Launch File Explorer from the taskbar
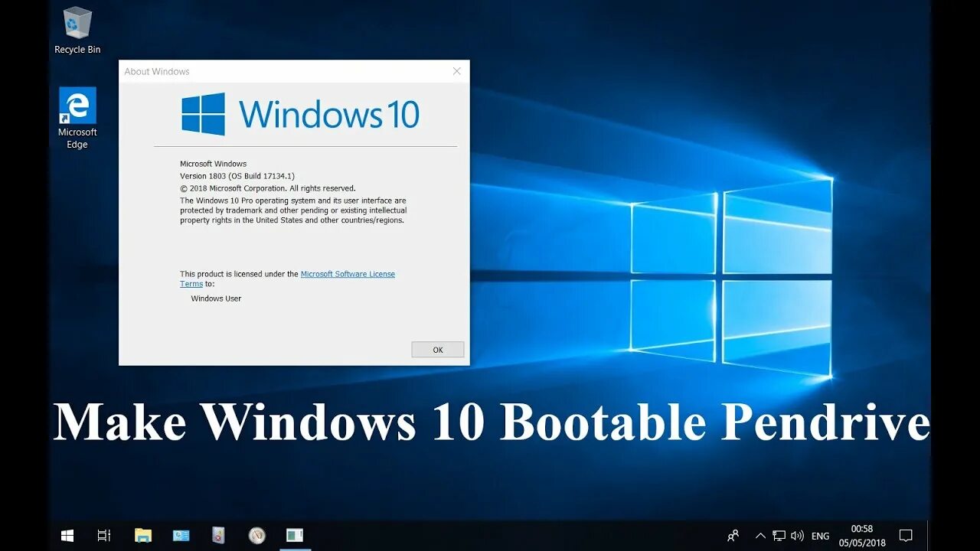Screen dimensions: 980x551 (x=143, y=536)
